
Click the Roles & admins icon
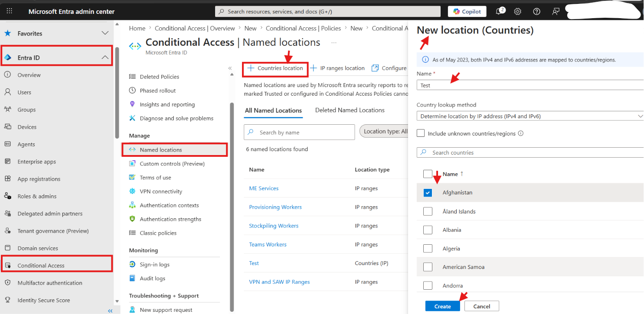point(8,196)
